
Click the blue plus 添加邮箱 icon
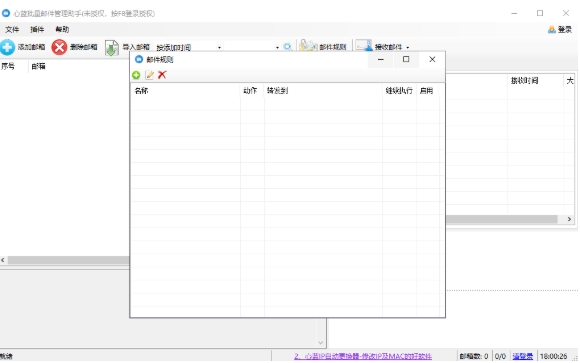(x=7, y=47)
